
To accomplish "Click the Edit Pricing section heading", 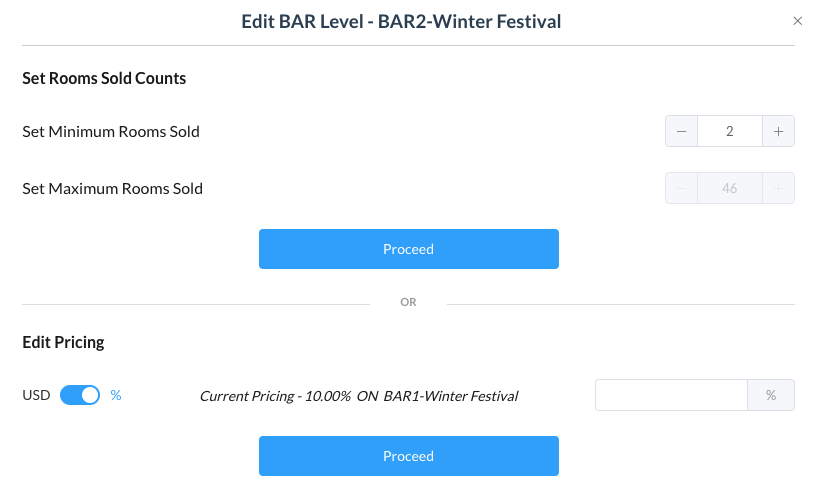I will point(63,342).
